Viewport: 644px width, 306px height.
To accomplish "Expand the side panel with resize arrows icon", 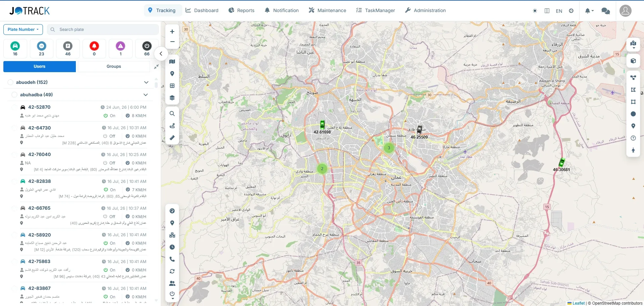I will pos(156,67).
